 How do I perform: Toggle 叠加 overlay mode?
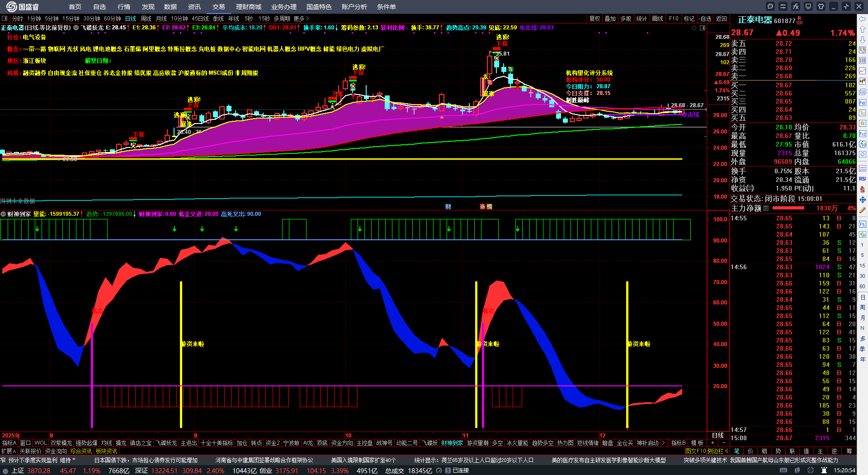coord(610,19)
